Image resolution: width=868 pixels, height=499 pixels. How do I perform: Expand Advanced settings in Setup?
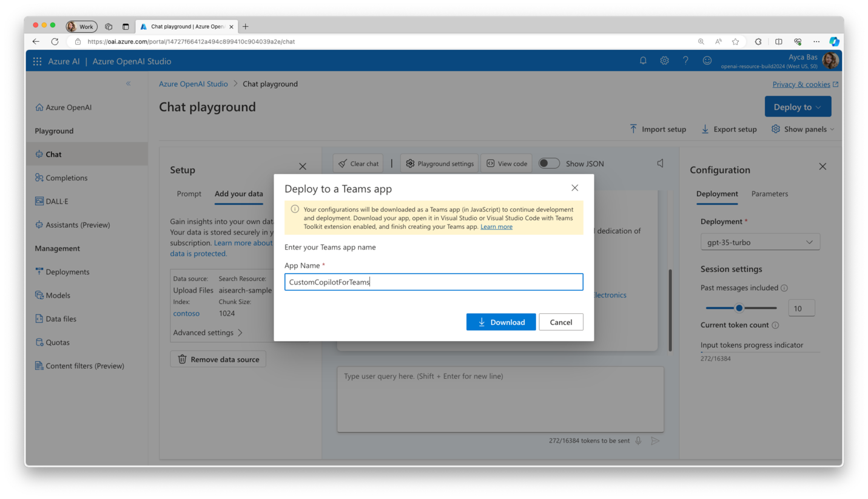pyautogui.click(x=208, y=333)
